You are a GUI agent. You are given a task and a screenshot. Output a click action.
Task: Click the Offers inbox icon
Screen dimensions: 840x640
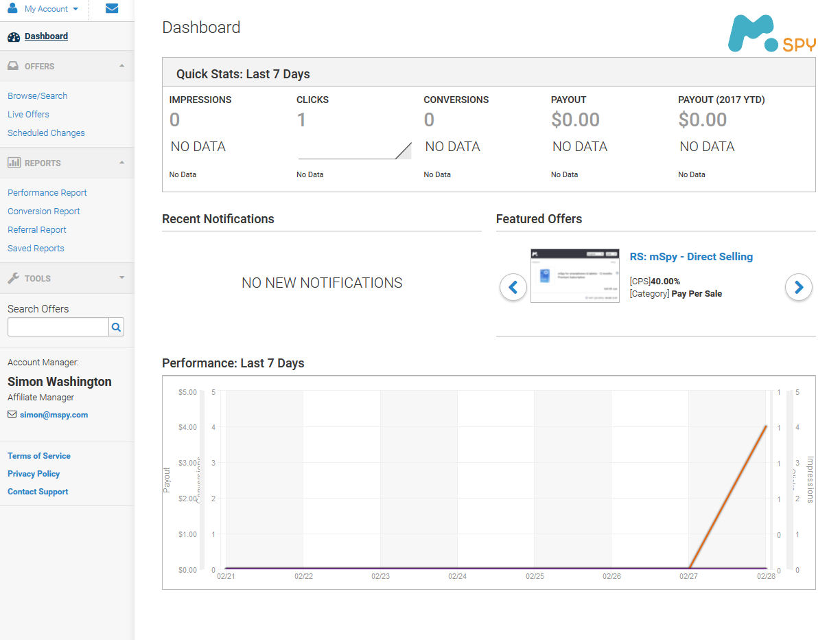point(13,67)
